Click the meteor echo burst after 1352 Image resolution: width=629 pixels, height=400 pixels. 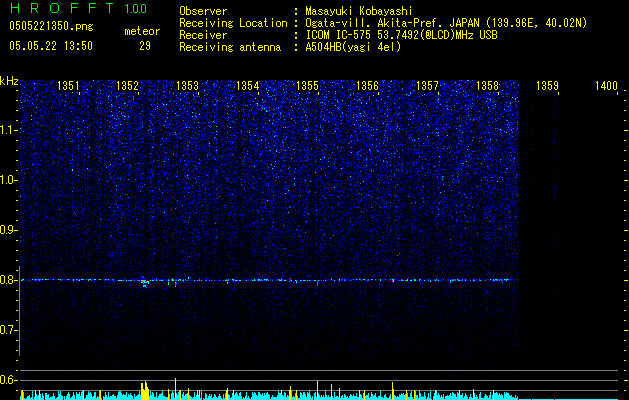pos(144,282)
